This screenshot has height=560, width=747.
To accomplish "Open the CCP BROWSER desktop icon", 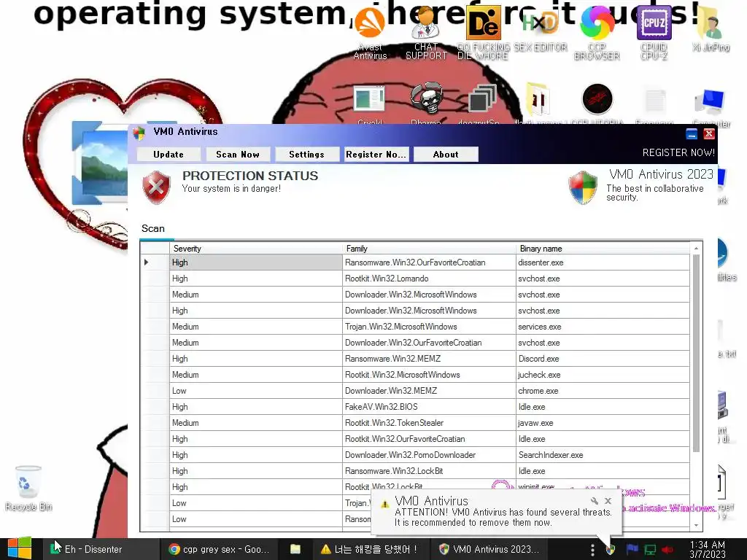I will pyautogui.click(x=597, y=34).
